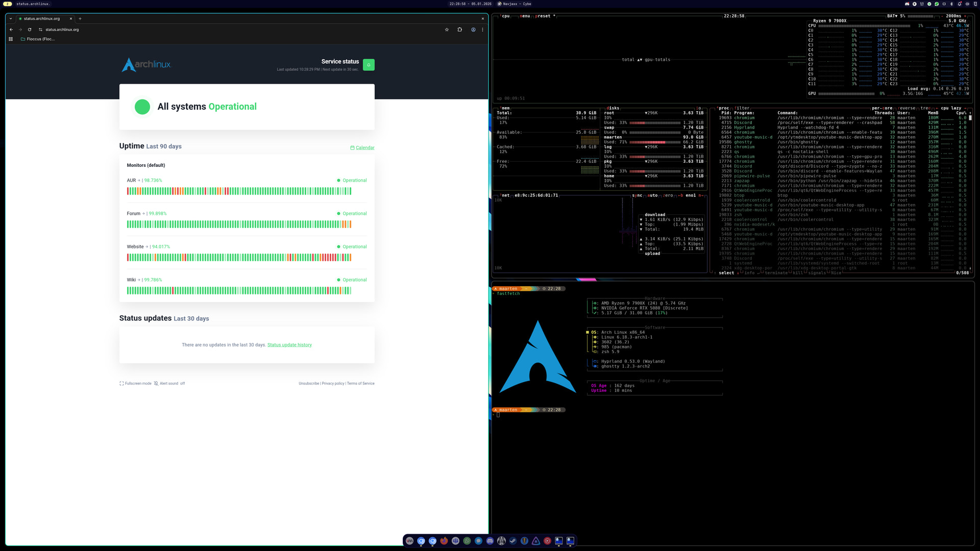Screen dimensions: 980x551
Task: Open notifications bell in top bar
Action: tap(960, 4)
